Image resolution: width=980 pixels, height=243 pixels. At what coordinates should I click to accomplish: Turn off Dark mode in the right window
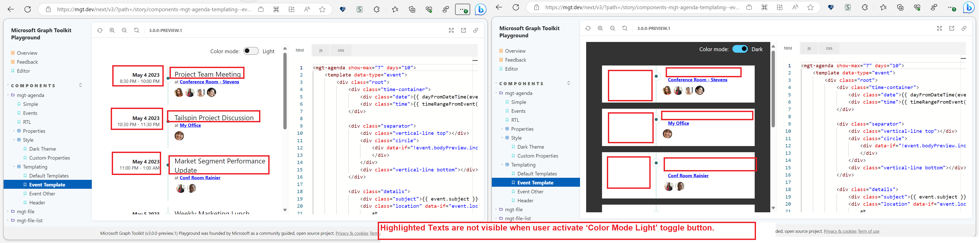(741, 49)
